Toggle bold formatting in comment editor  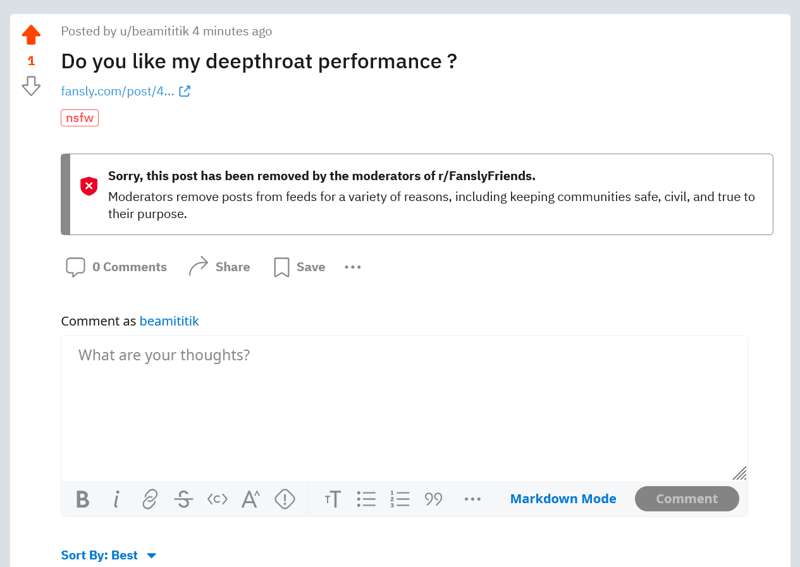83,499
